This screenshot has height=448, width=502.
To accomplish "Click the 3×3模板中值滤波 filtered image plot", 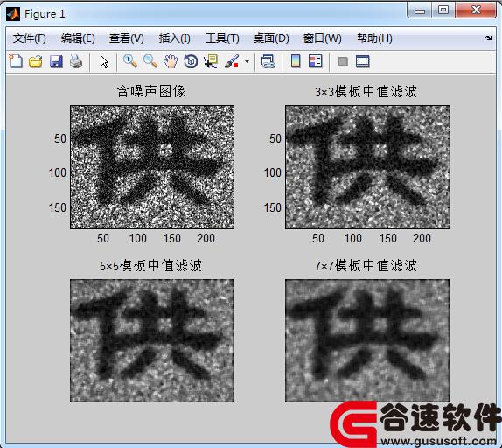I will pos(367,167).
